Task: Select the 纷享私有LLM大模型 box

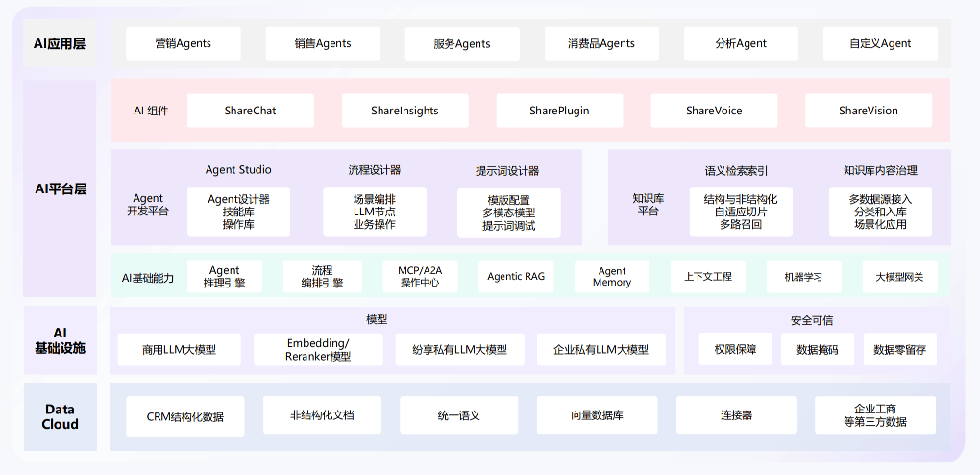Action: [460, 350]
